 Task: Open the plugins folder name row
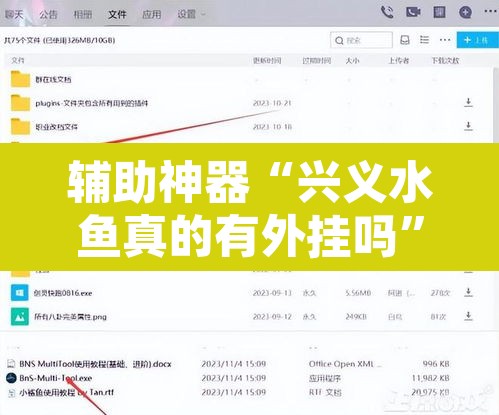tap(92, 103)
